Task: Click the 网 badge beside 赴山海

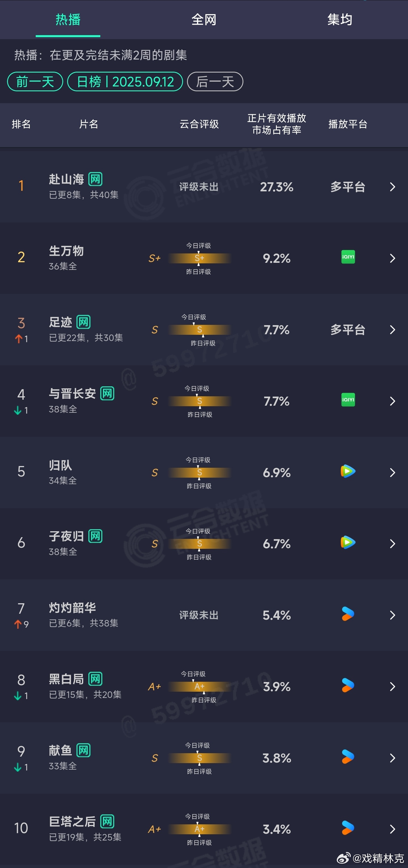Action: [95, 179]
